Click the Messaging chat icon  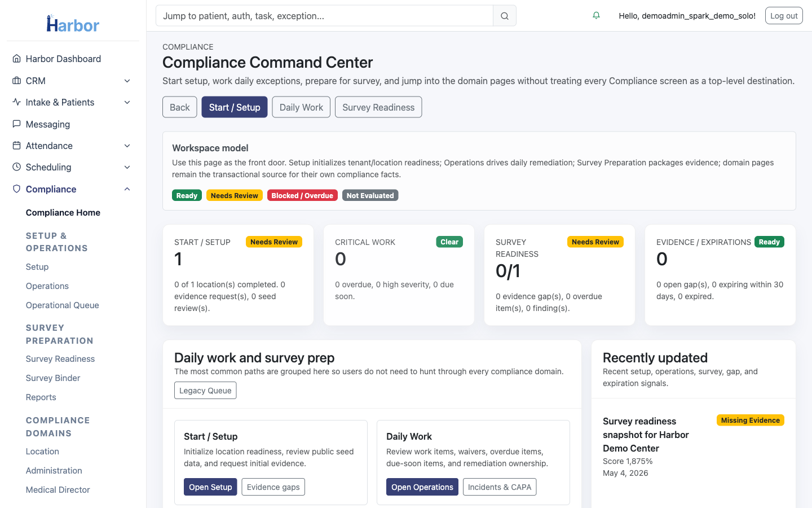16,124
